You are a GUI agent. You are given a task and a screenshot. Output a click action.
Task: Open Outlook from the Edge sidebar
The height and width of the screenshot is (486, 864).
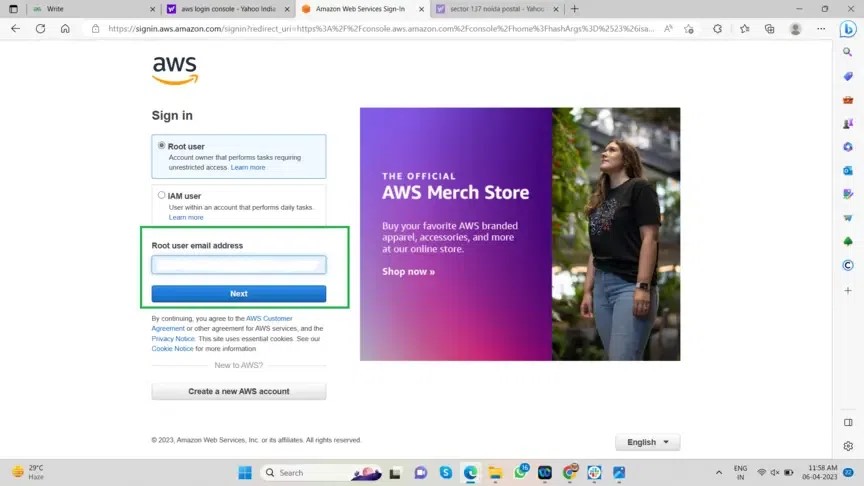click(848, 170)
